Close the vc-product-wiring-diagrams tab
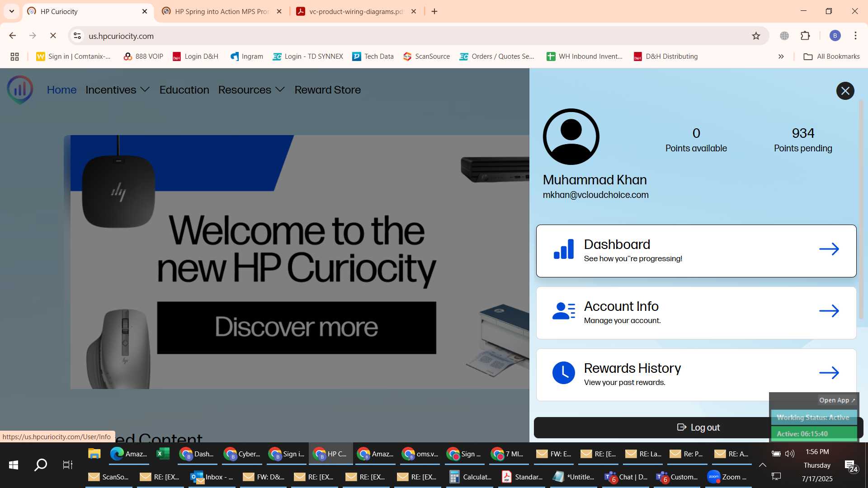This screenshot has width=868, height=488. coord(414,11)
